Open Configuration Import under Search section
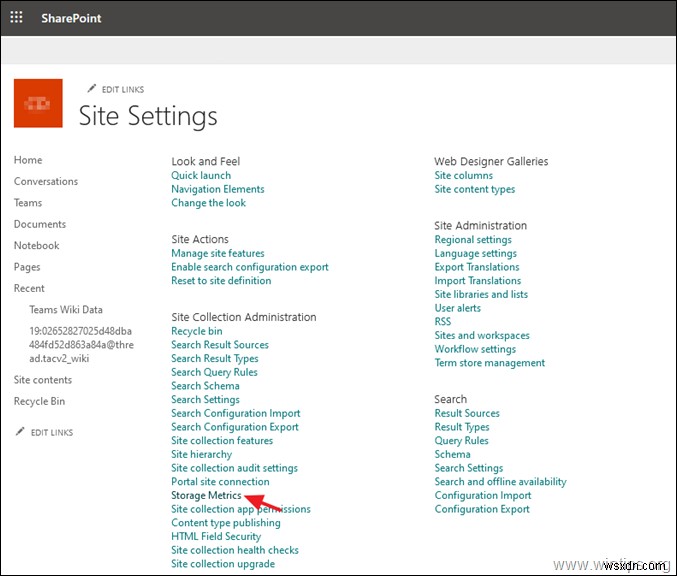The height and width of the screenshot is (576, 677). tap(483, 496)
